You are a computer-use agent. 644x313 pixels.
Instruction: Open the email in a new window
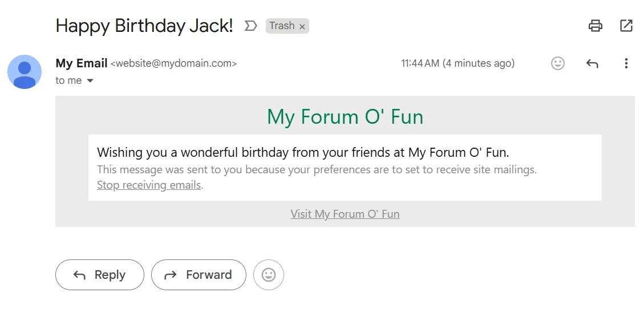626,26
